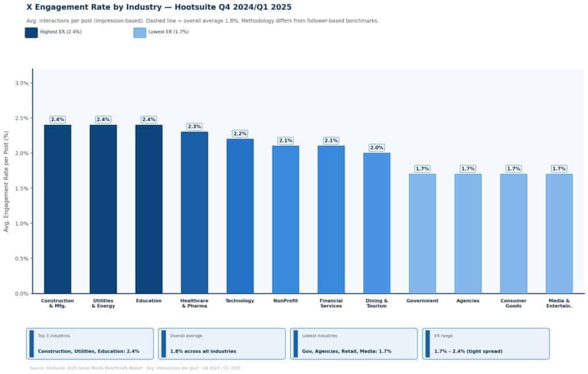Click the 2.3% value label above Healthcare

(194, 126)
